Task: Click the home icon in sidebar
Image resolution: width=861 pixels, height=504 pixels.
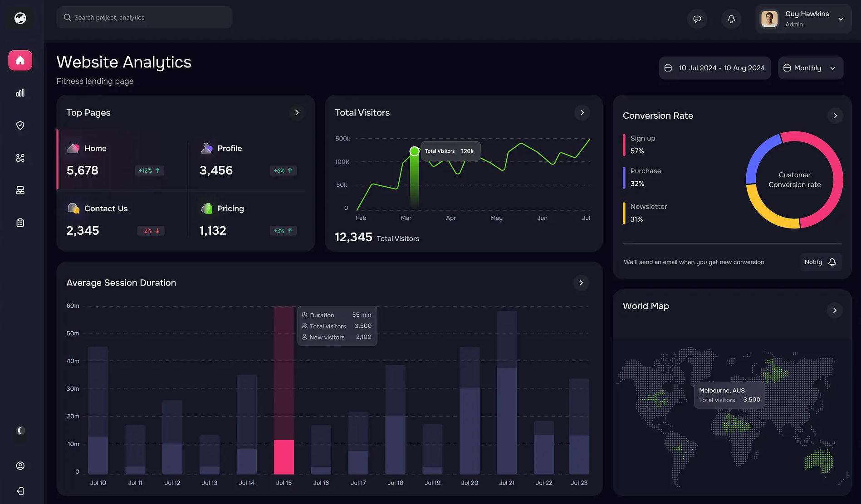Action: (20, 60)
